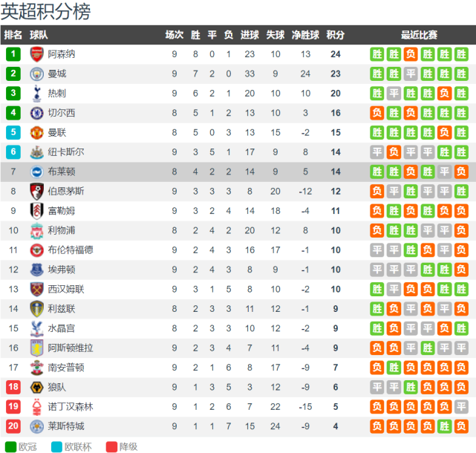Click the Leicester City crest icon
The height and width of the screenshot is (453, 476).
[36, 426]
